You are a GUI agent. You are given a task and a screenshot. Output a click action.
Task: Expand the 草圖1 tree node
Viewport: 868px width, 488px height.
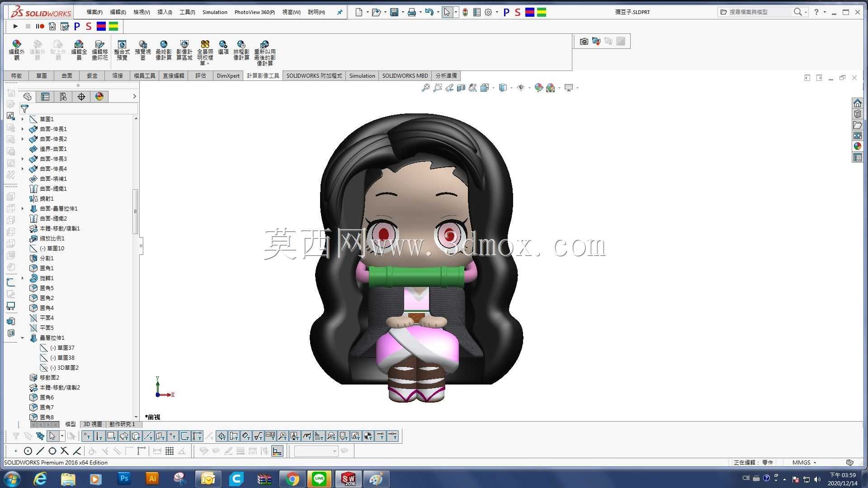(23, 119)
